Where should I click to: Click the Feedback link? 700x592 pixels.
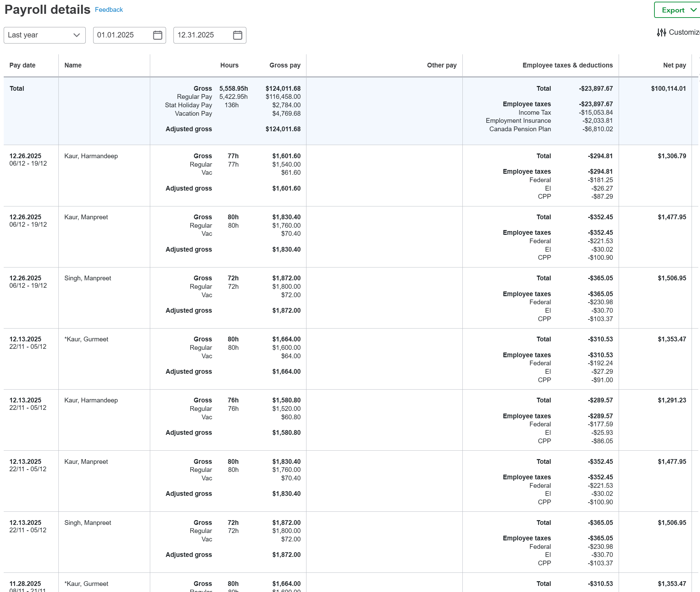coord(109,10)
